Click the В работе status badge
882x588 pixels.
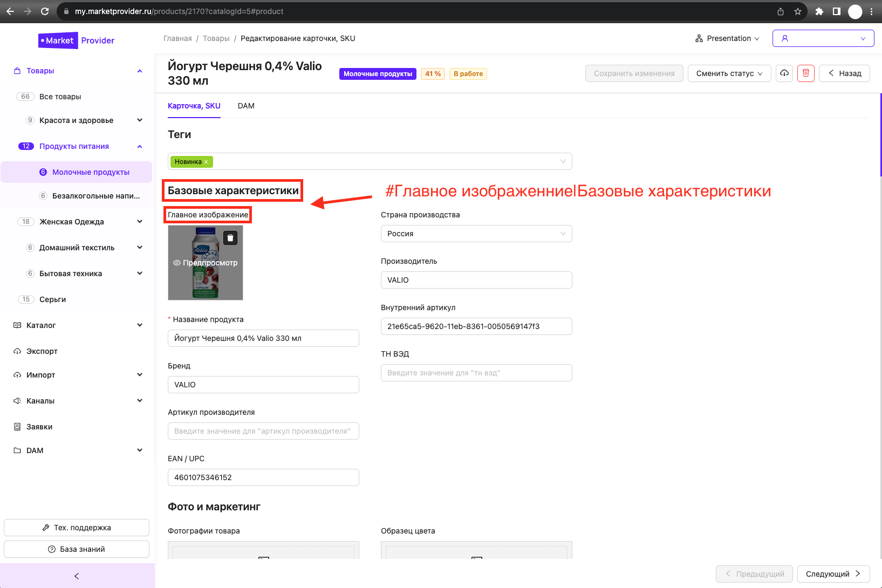(x=468, y=74)
